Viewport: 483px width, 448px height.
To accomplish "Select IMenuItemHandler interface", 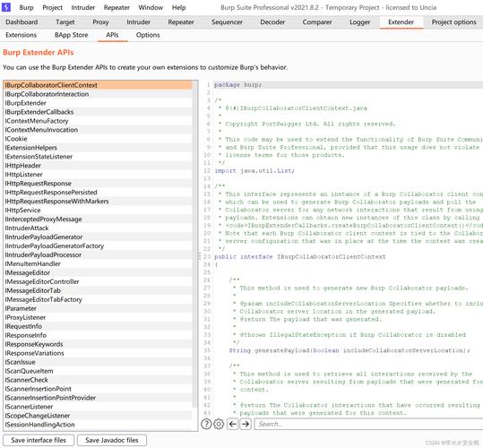I will (x=98, y=263).
